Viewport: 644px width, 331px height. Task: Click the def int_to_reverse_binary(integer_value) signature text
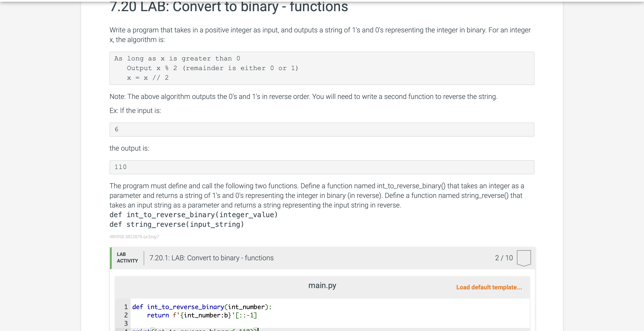pos(193,215)
